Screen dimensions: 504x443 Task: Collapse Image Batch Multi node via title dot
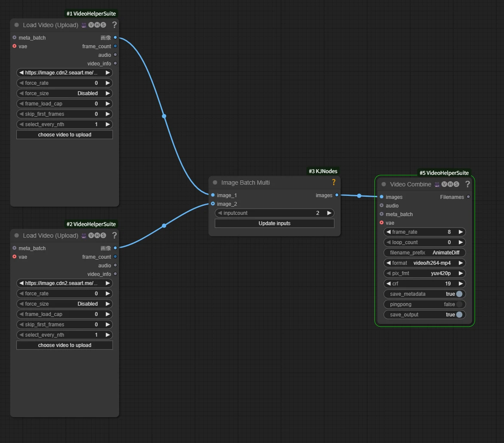215,183
